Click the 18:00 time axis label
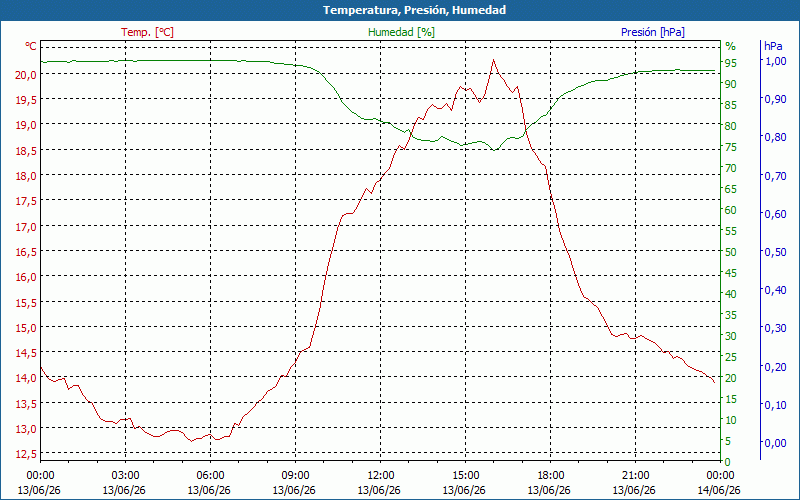The height and width of the screenshot is (500, 800). pos(551,476)
